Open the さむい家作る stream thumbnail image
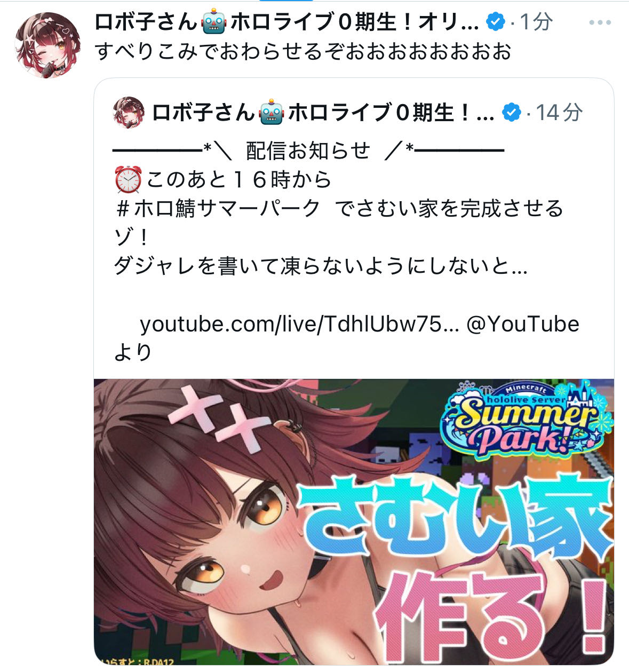The width and height of the screenshot is (629, 672). point(354,521)
